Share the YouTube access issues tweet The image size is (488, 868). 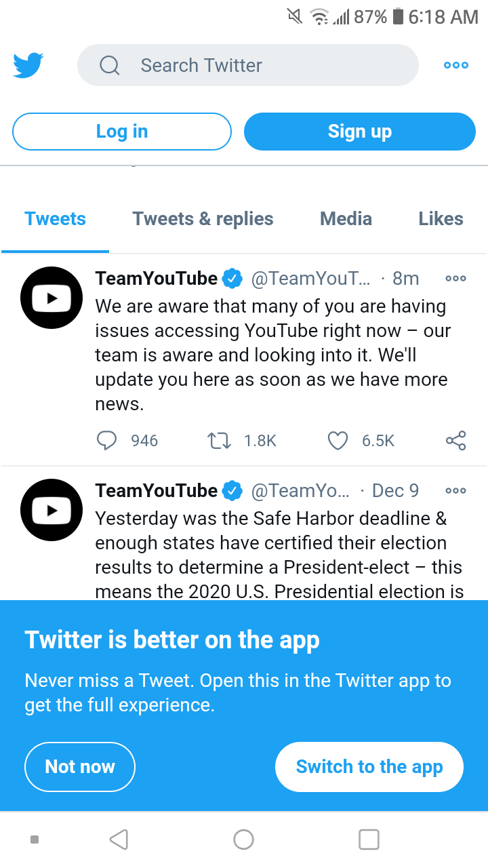point(455,441)
